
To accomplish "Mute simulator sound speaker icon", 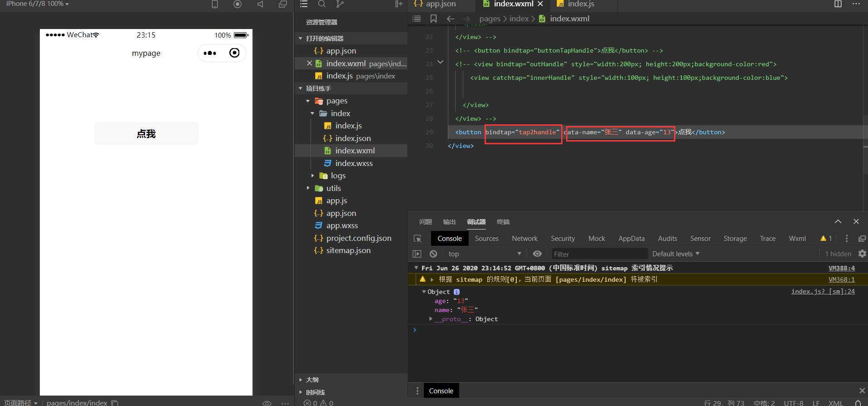I will [x=260, y=4].
